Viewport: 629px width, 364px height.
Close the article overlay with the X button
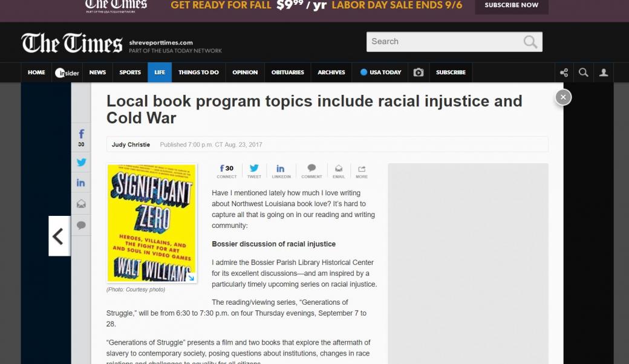coord(563,97)
